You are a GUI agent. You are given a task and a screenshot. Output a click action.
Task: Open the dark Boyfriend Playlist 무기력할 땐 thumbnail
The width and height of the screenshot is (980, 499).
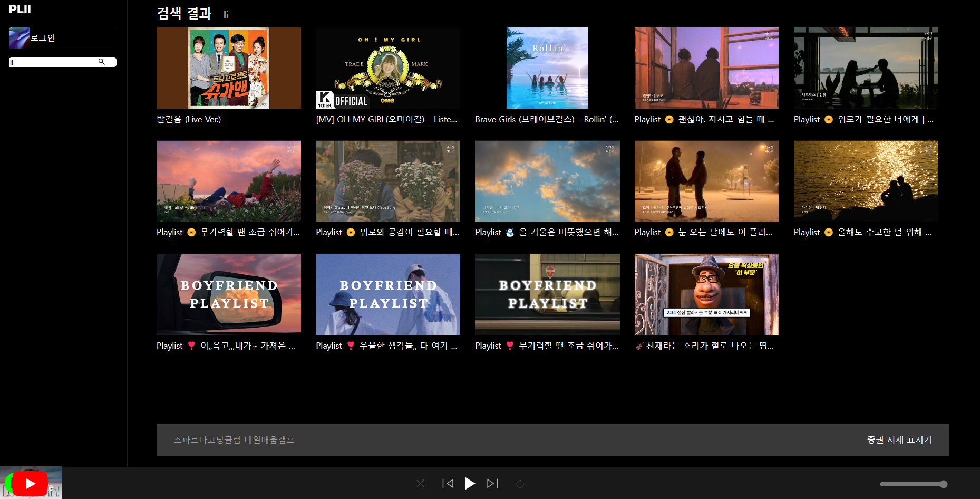click(x=547, y=294)
